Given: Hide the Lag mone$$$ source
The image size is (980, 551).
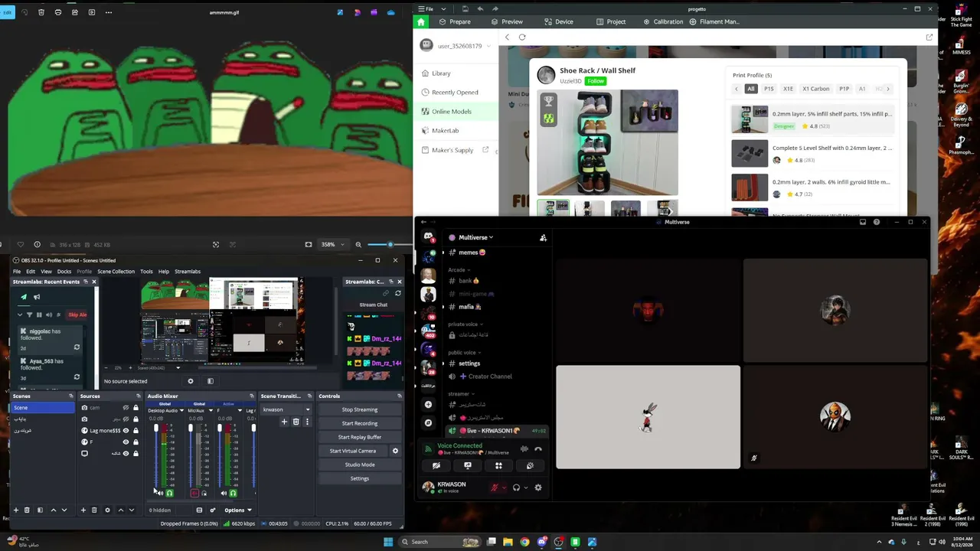Looking at the screenshot, I should [x=126, y=431].
